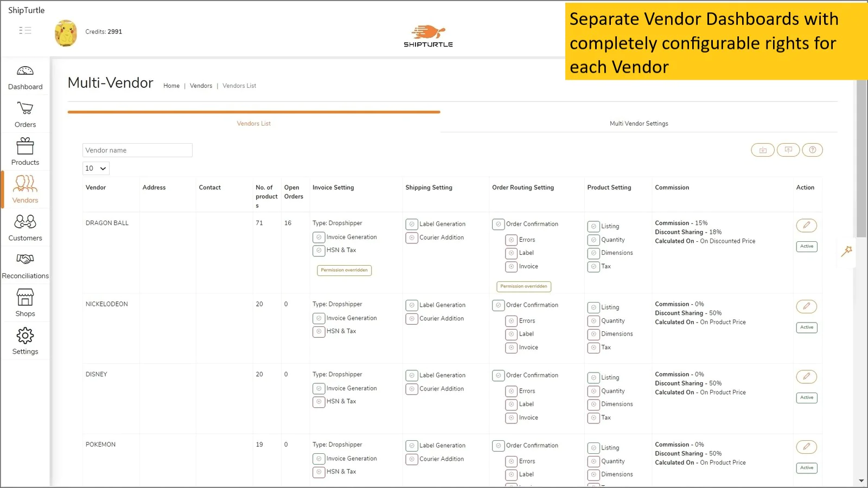Click Permission overridden under DRAGON BALL order routing
Image resolution: width=868 pixels, height=488 pixels.
pyautogui.click(x=524, y=286)
